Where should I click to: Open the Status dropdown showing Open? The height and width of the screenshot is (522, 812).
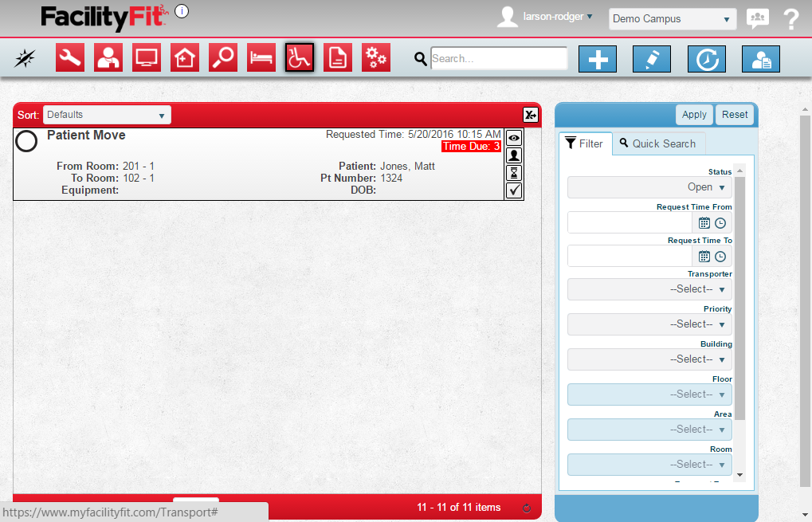(x=649, y=187)
